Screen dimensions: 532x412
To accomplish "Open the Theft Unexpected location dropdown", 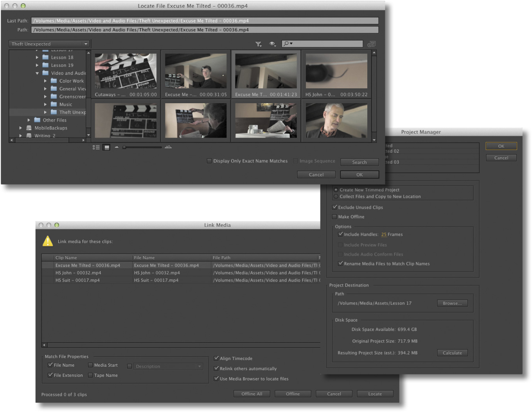I will tap(49, 44).
